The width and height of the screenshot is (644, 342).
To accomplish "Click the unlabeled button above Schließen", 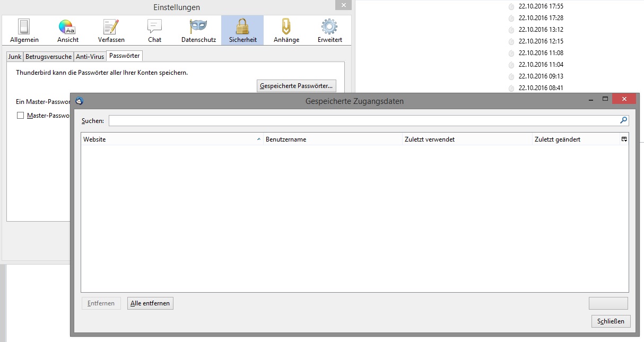I will pyautogui.click(x=608, y=303).
